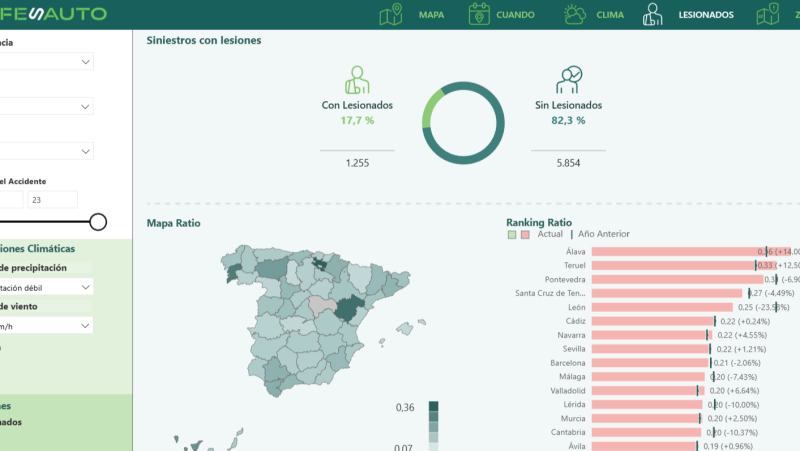Image resolution: width=800 pixels, height=451 pixels.
Task: Click the 5.854 count value
Action: (568, 163)
